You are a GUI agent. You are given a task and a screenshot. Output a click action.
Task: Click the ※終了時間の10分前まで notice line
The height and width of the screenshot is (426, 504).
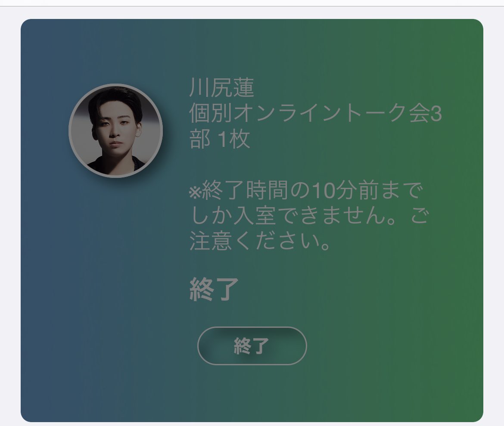tap(305, 191)
